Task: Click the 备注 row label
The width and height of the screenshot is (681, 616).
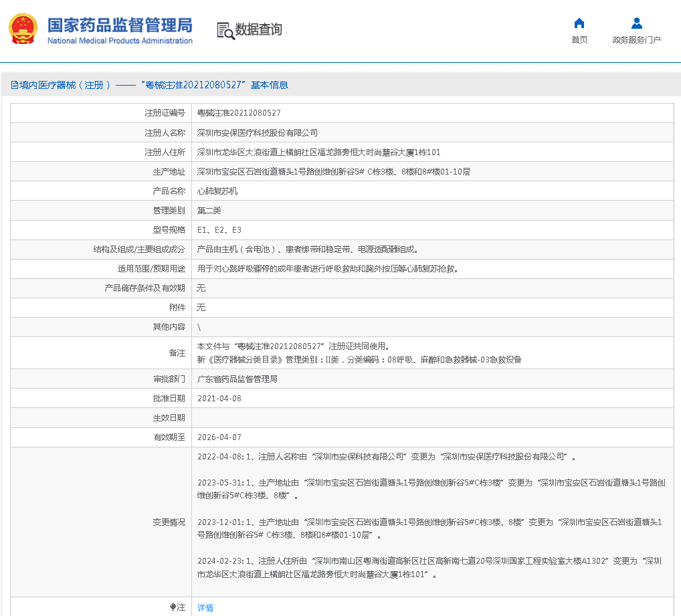Action: 177,353
